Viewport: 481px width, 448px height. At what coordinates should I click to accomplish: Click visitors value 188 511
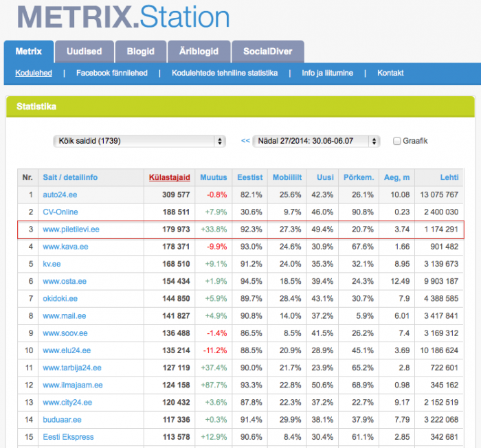176,212
